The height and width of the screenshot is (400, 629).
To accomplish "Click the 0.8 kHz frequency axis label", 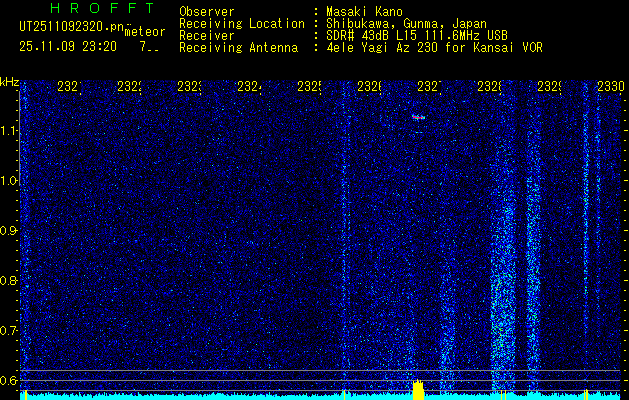I will 9,280.
